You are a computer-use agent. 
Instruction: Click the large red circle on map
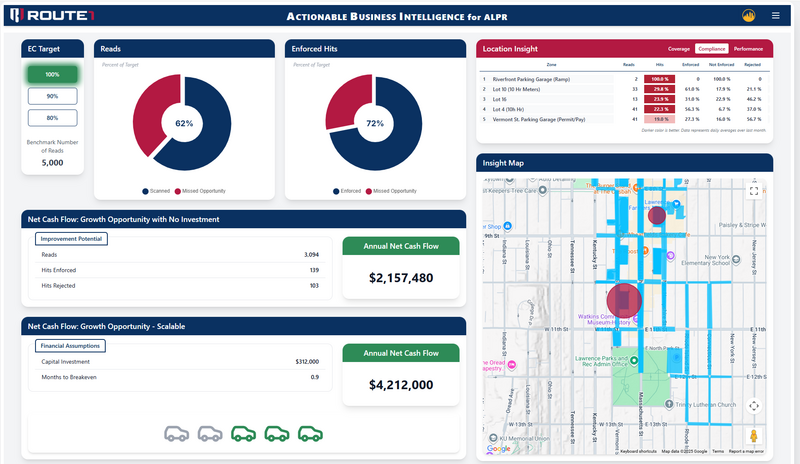pos(623,299)
